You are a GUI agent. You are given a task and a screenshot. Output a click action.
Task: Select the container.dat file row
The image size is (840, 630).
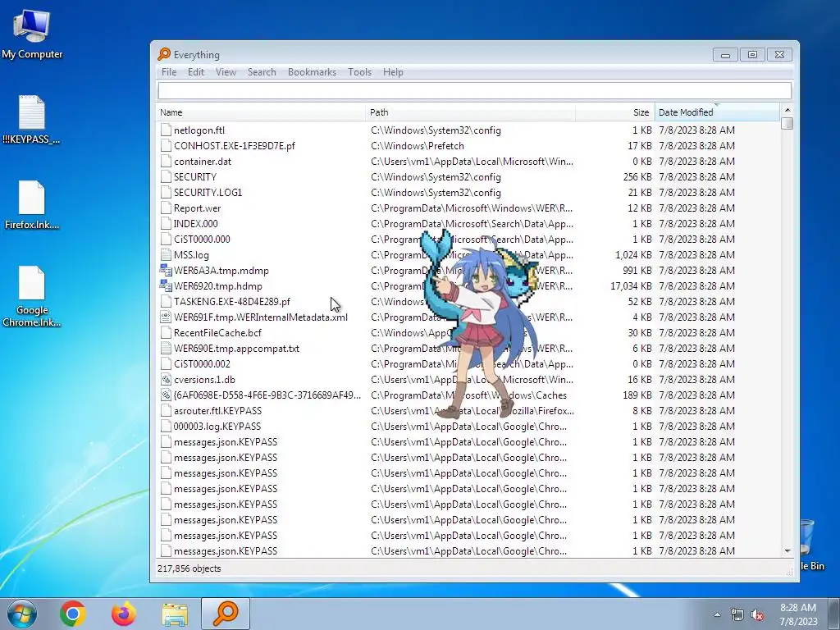pos(468,162)
